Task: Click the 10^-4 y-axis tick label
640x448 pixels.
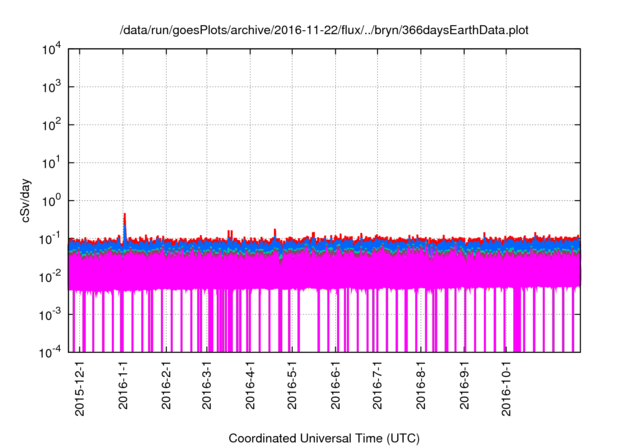Action: pos(50,352)
